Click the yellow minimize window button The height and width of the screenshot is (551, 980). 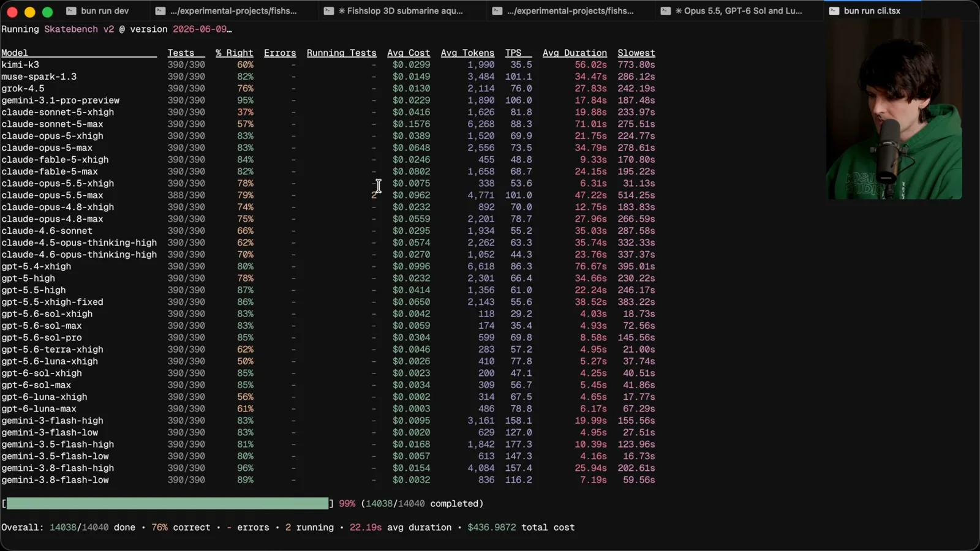point(29,12)
